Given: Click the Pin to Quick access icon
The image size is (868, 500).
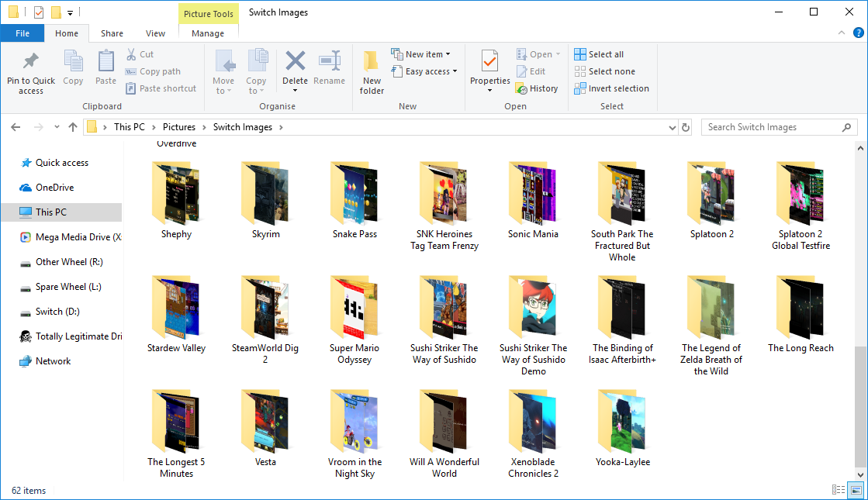Looking at the screenshot, I should coord(30,62).
